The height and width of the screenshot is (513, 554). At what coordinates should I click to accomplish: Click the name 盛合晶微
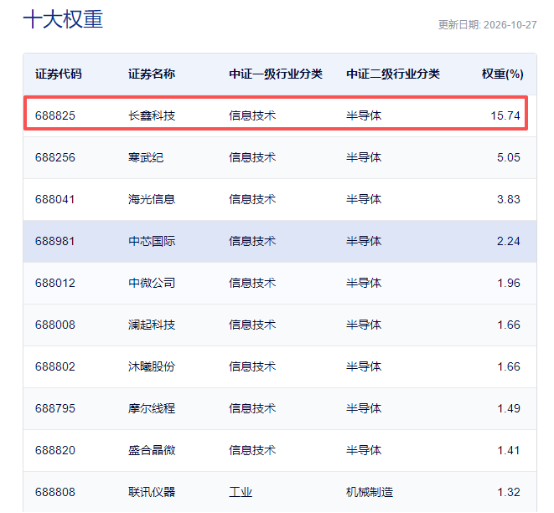[152, 450]
